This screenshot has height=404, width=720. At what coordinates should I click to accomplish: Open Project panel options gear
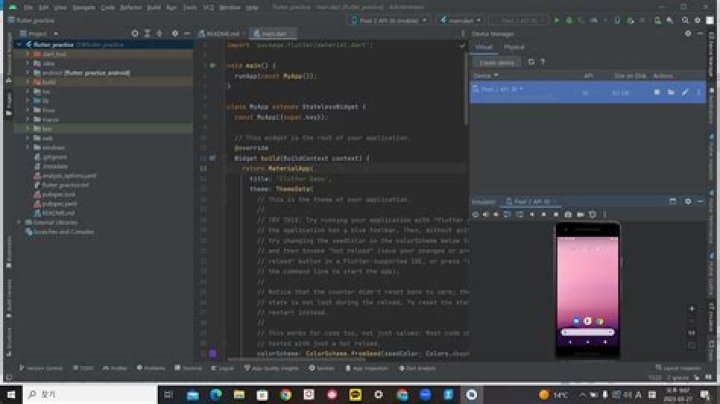tap(175, 34)
